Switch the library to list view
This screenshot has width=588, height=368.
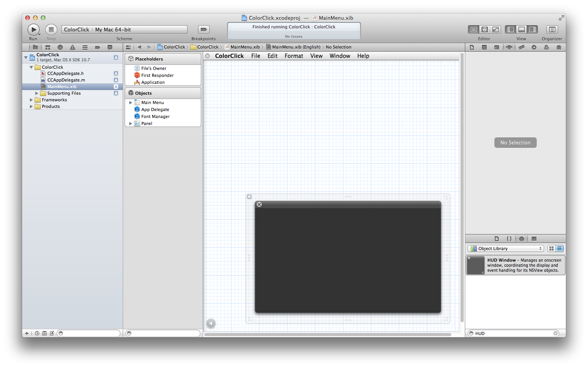click(560, 248)
